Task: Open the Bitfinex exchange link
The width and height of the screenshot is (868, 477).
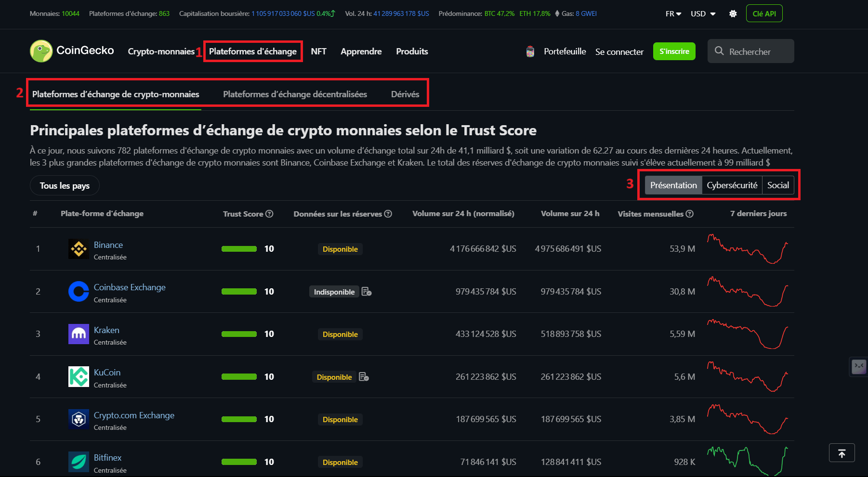Action: [x=107, y=458]
